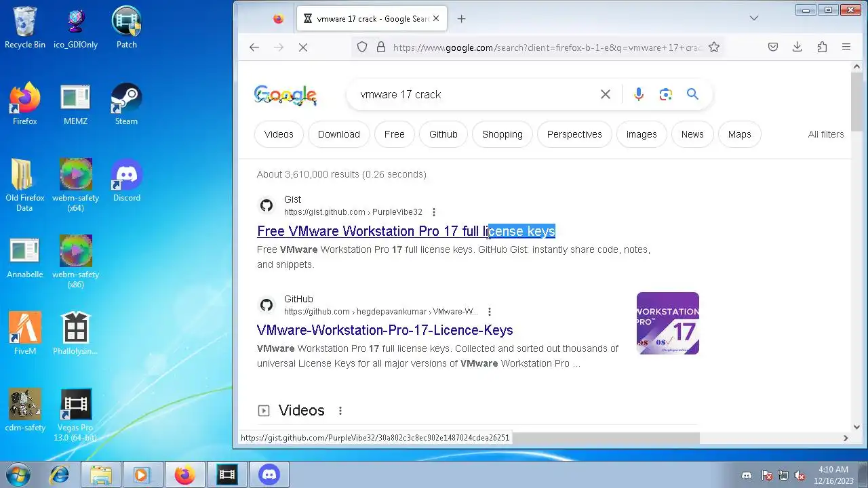Open the Gist result three-dot menu
Screen dimensions: 868x488
pos(434,212)
